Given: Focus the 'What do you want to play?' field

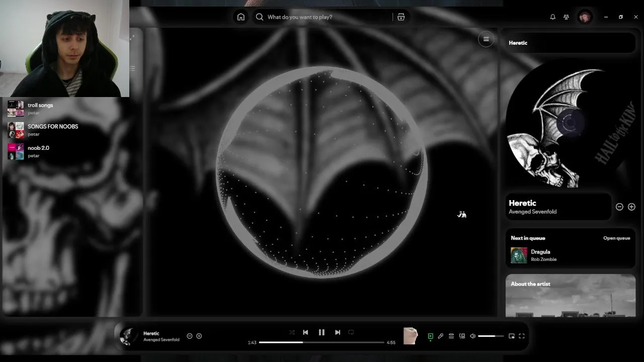Looking at the screenshot, I should pos(322,17).
